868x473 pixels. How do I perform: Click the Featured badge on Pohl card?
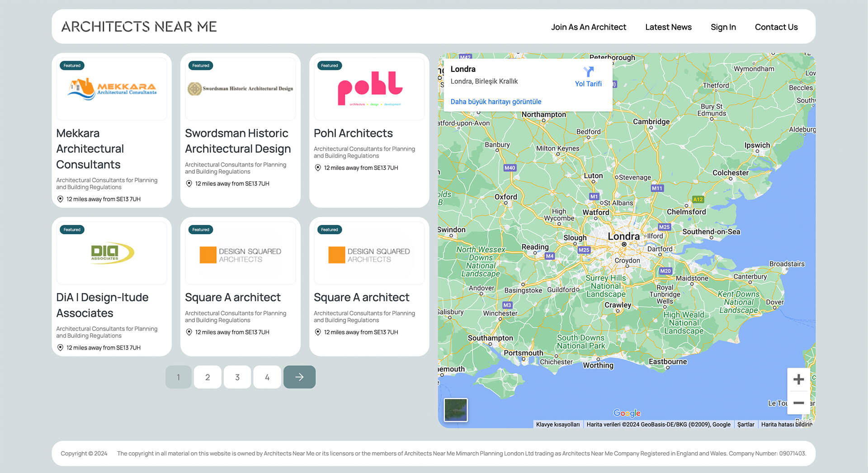tap(330, 66)
